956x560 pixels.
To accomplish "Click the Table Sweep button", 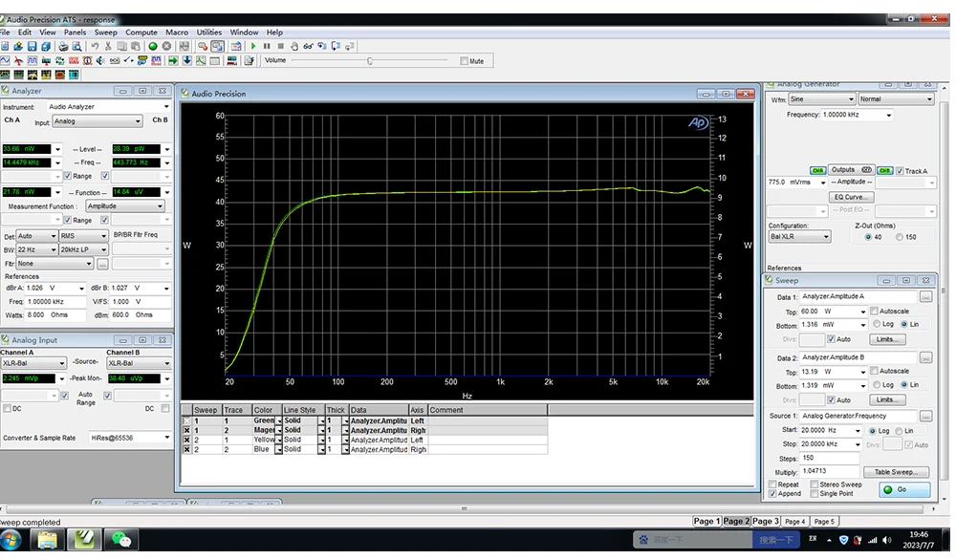I will tap(897, 472).
